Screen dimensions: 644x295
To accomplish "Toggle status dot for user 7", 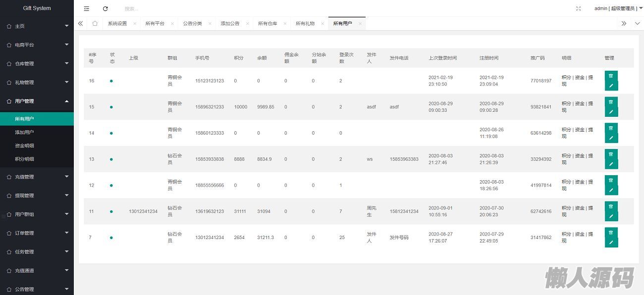I will tap(111, 238).
